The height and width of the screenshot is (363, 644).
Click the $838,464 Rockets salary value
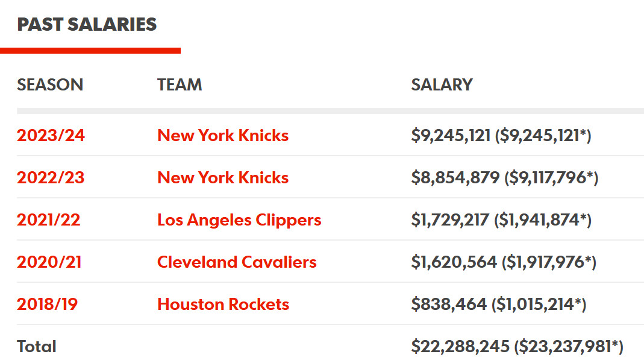click(449, 305)
